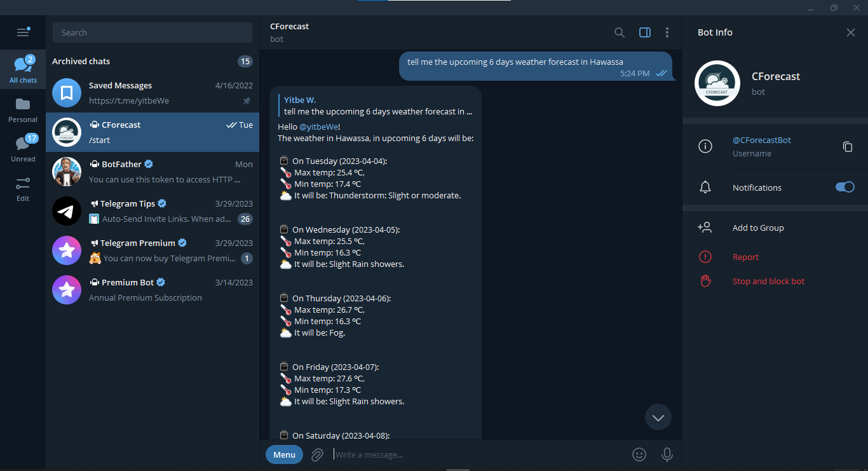Open the emoji picker icon

pos(639,454)
